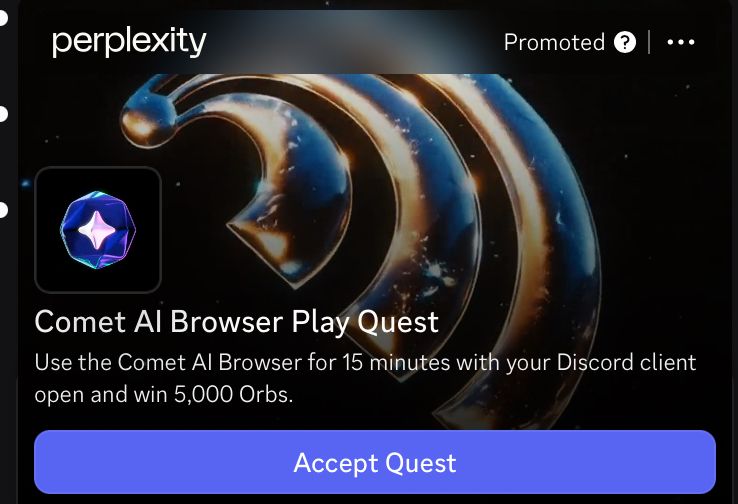Click the quest description about 5,000 Orbs

click(x=365, y=378)
